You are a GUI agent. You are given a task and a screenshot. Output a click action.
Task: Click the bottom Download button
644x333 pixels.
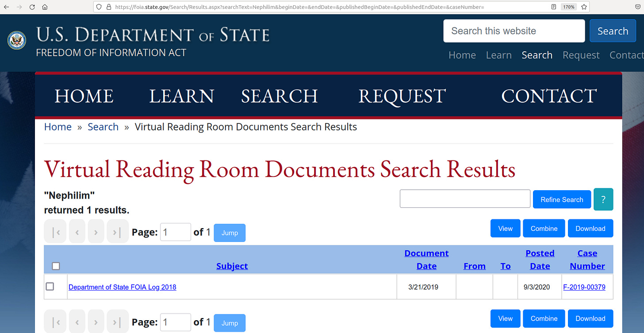pos(590,318)
